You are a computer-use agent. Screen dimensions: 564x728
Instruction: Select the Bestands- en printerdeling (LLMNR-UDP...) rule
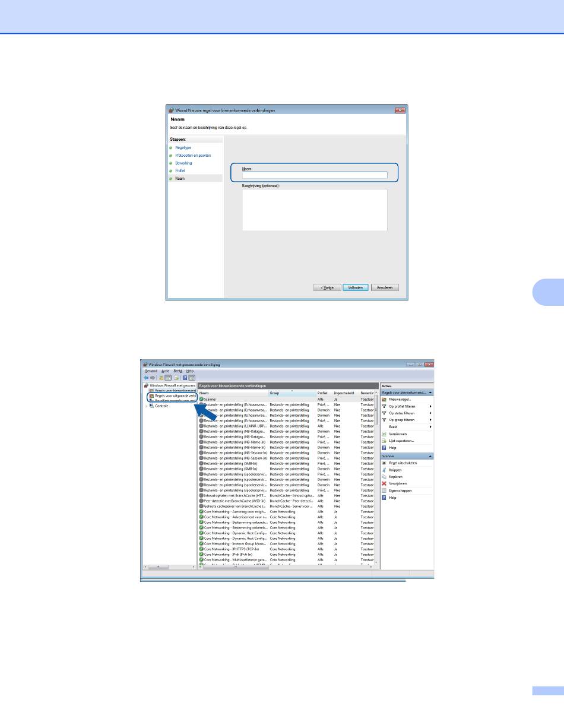pyautogui.click(x=286, y=426)
